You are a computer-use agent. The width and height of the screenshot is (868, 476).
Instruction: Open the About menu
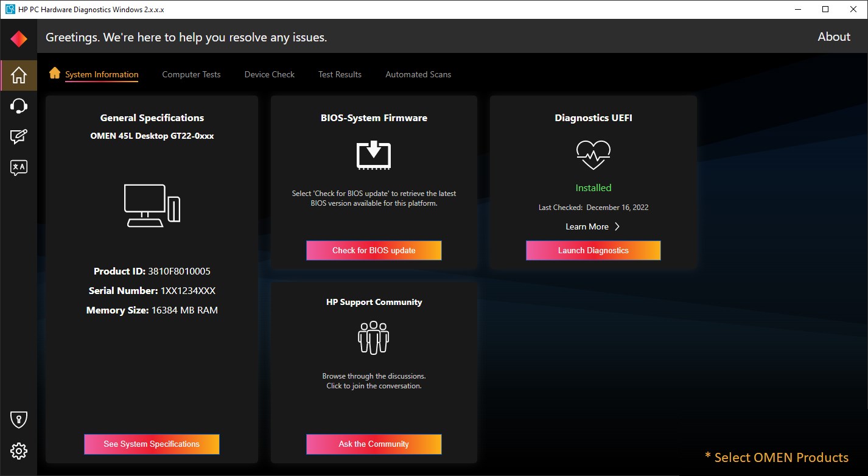(833, 37)
